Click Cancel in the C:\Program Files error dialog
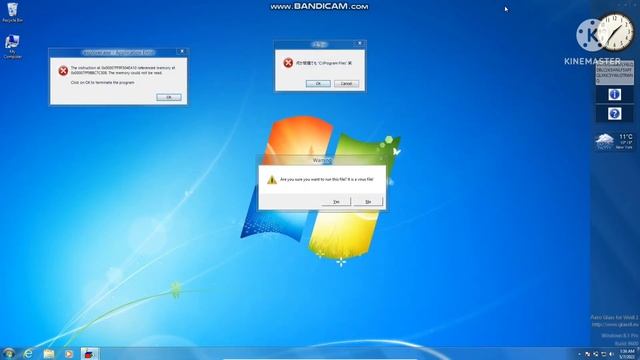 (x=346, y=83)
